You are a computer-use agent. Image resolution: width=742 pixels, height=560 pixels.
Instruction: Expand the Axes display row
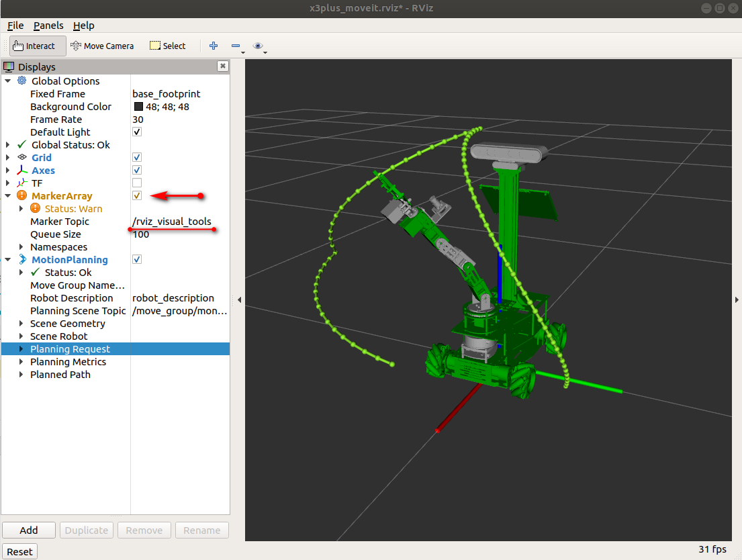click(x=7, y=171)
